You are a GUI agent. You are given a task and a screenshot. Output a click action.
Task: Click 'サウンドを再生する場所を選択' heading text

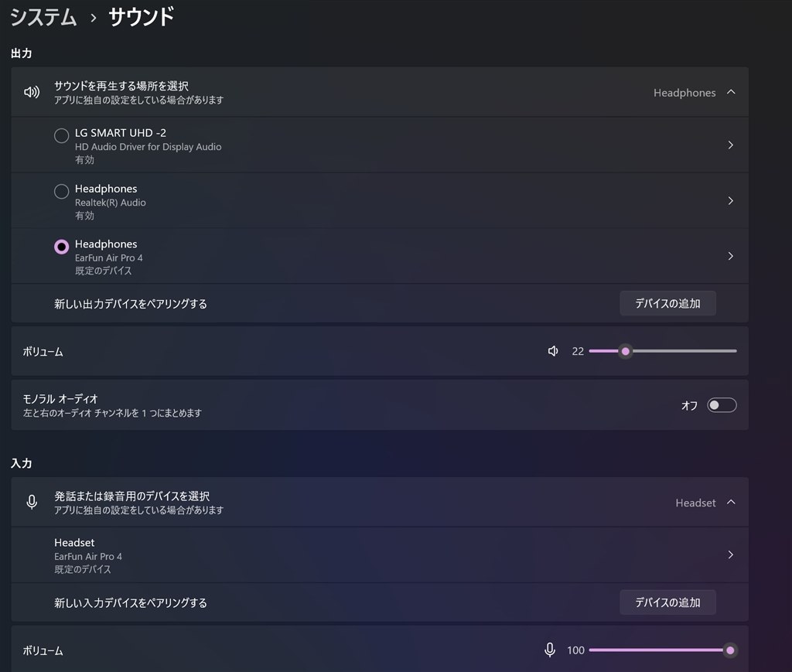[x=121, y=86]
